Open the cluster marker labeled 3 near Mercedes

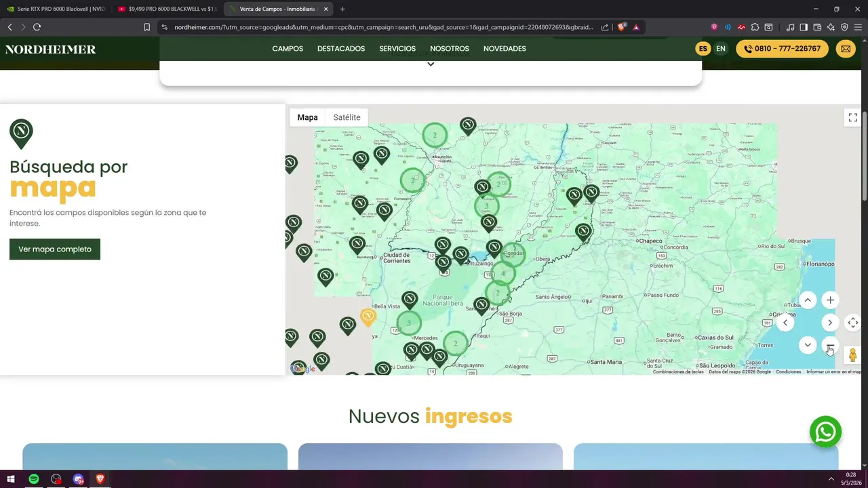[x=409, y=323]
